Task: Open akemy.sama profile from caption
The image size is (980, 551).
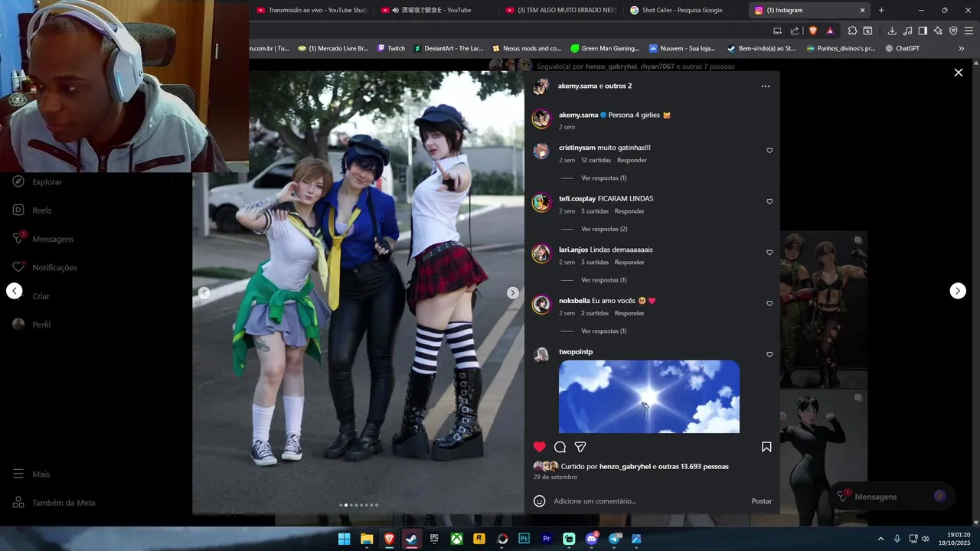Action: click(578, 115)
